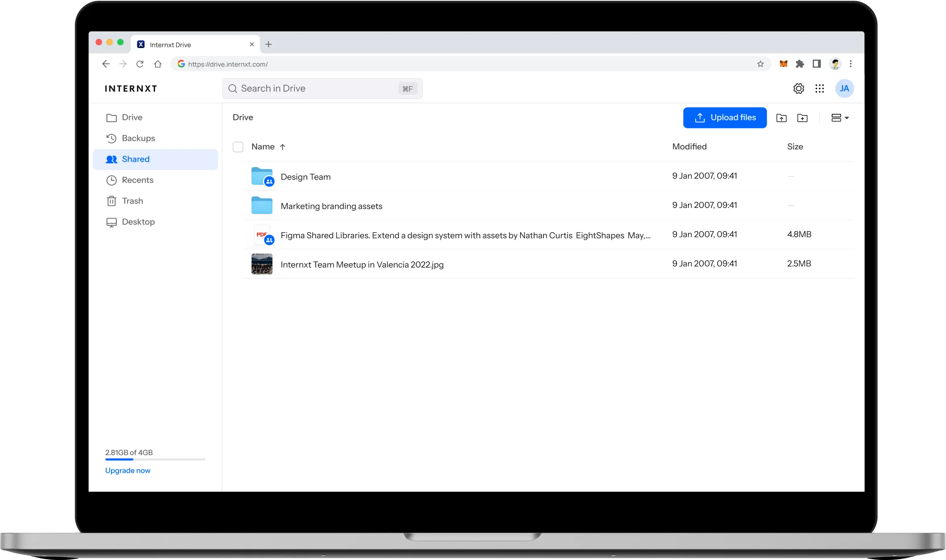Go to Drive in the sidebar
946x560 pixels.
pyautogui.click(x=155, y=117)
